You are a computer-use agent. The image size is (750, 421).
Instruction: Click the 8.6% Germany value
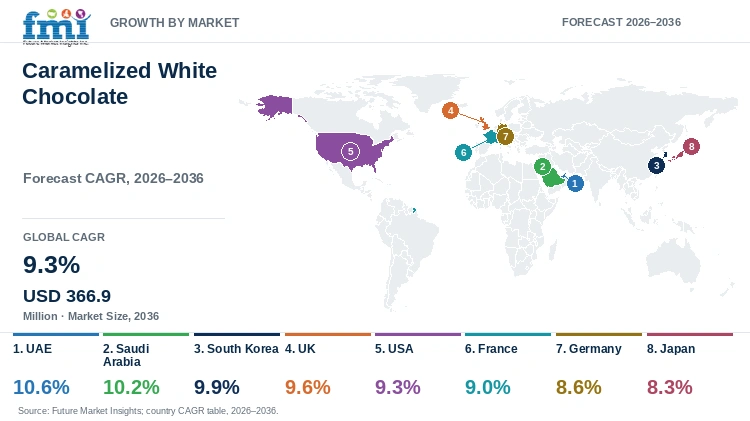[x=578, y=387]
